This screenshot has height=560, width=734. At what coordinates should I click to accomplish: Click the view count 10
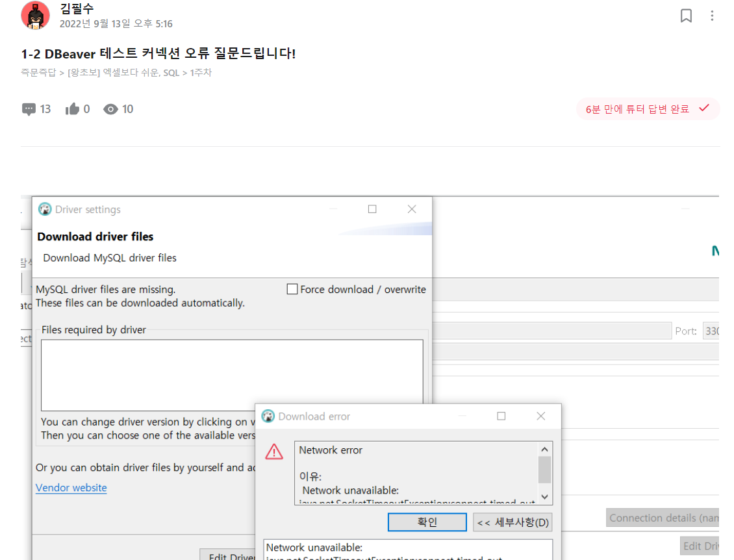[128, 109]
